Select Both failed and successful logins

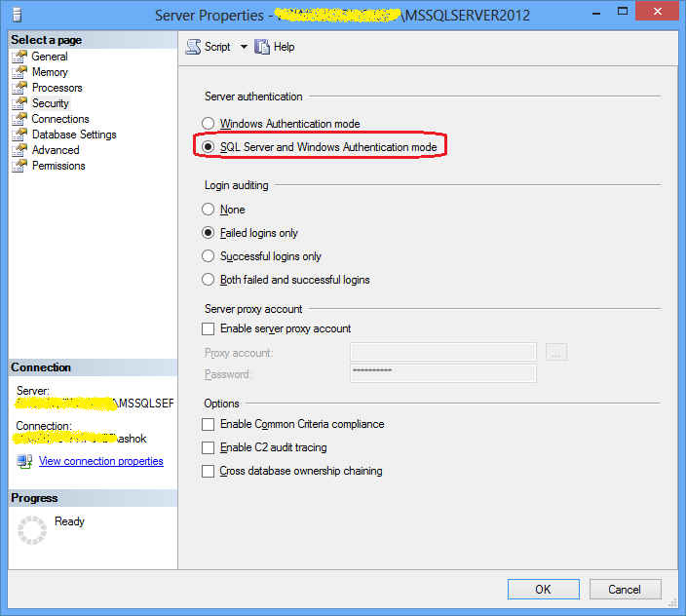208,280
